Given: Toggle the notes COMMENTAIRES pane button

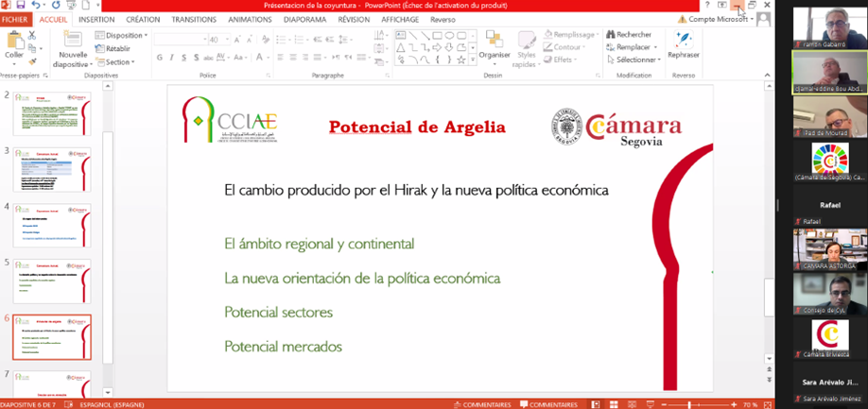Looking at the screenshot, I should [485, 404].
